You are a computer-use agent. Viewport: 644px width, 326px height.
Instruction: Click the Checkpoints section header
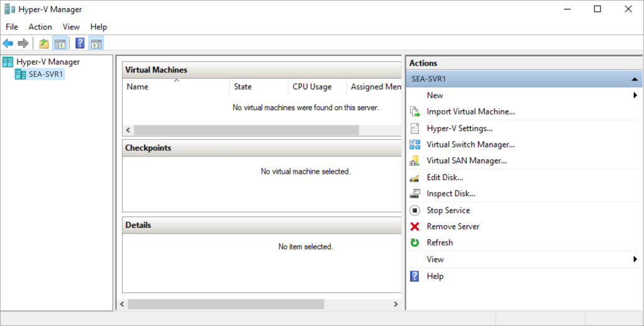click(x=262, y=148)
